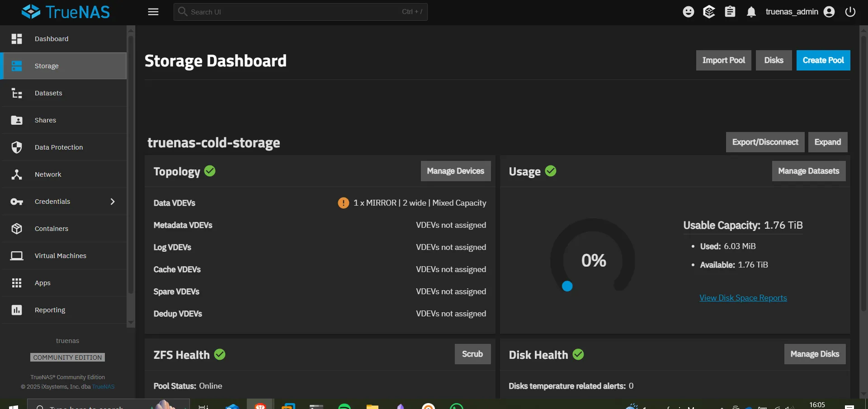The width and height of the screenshot is (868, 409).
Task: Open the truenas_admin user account menu
Action: (x=800, y=12)
